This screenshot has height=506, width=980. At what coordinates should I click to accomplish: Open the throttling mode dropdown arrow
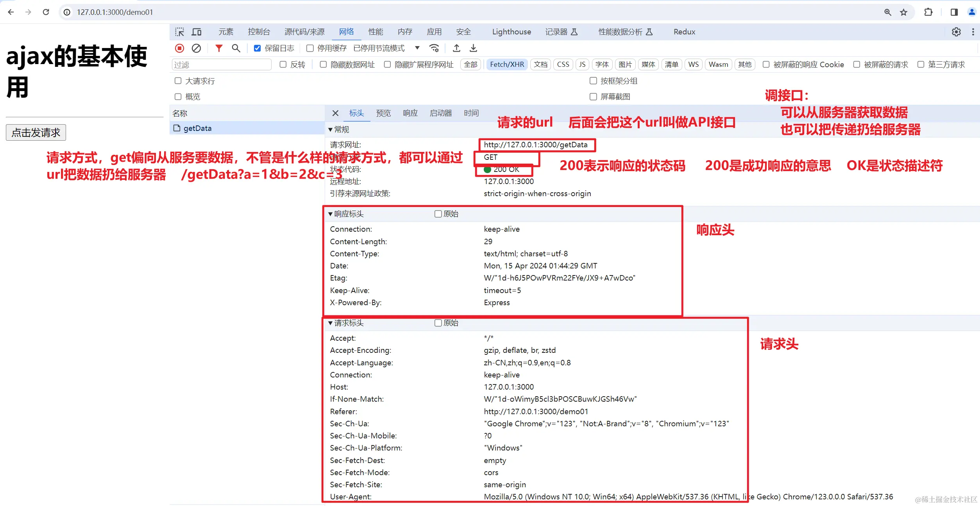417,48
